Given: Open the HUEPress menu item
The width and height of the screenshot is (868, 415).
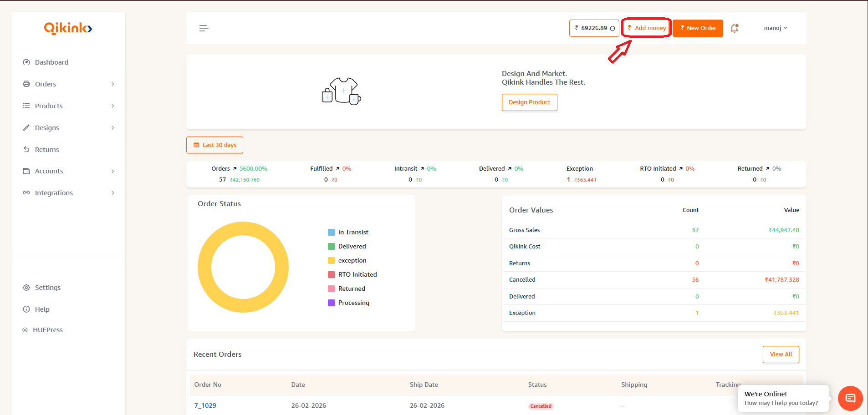Looking at the screenshot, I should click(47, 330).
